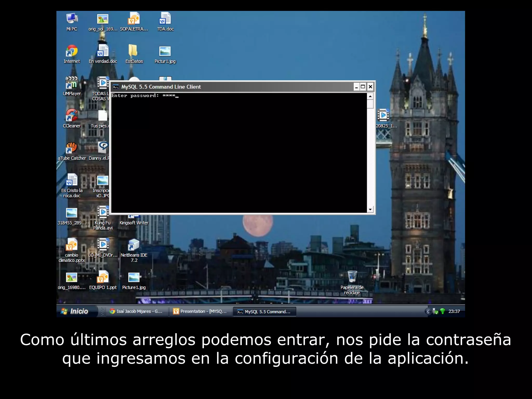Open the TODAS LAS COSAS video file

[101, 89]
